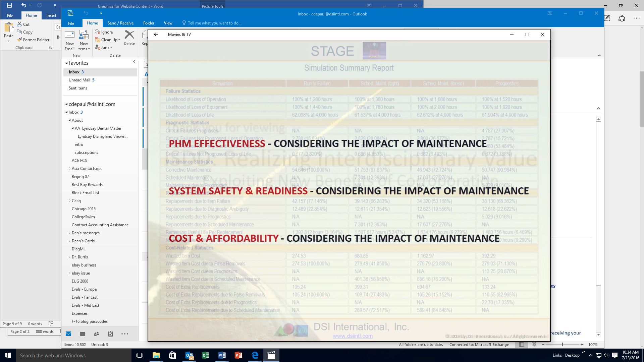Image resolution: width=644 pixels, height=362 pixels.
Task: Open Microsoft Edge from taskbar
Action: (x=255, y=355)
